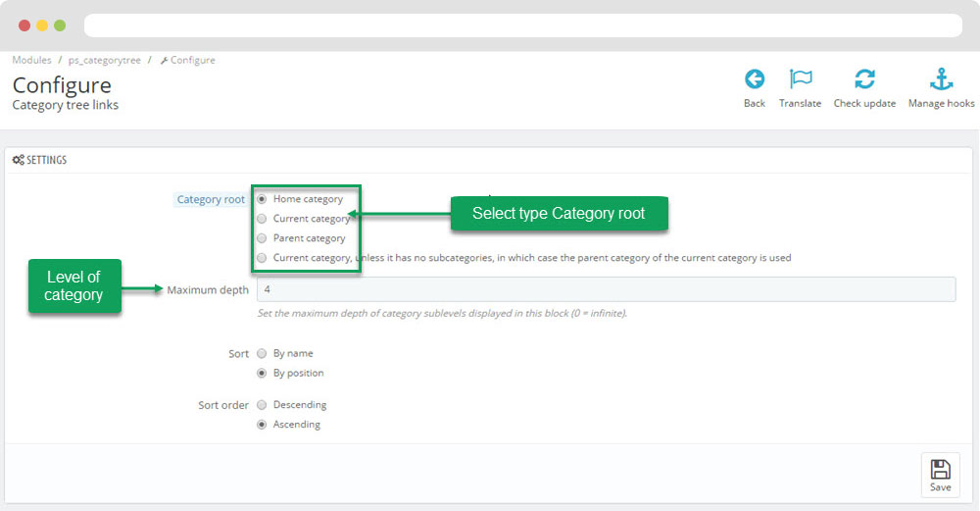Viewport: 980px width, 511px height.
Task: Click the wrench icon beside Configure
Action: click(x=164, y=61)
